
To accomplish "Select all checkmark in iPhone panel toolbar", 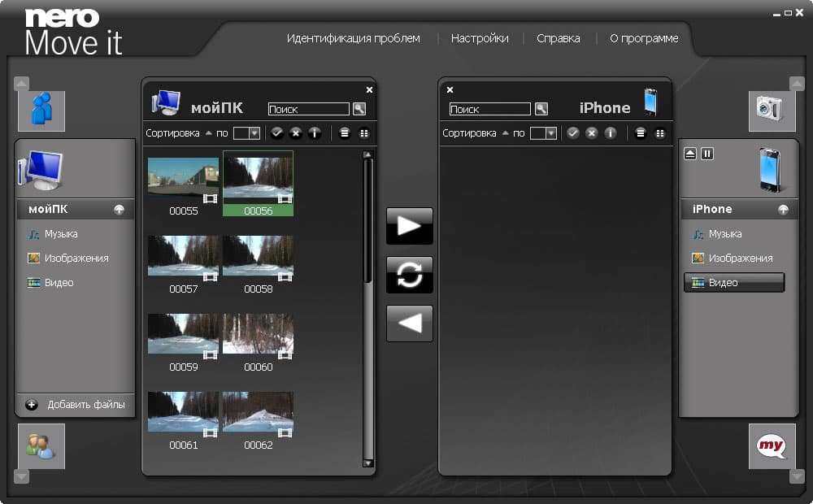I will (572, 133).
